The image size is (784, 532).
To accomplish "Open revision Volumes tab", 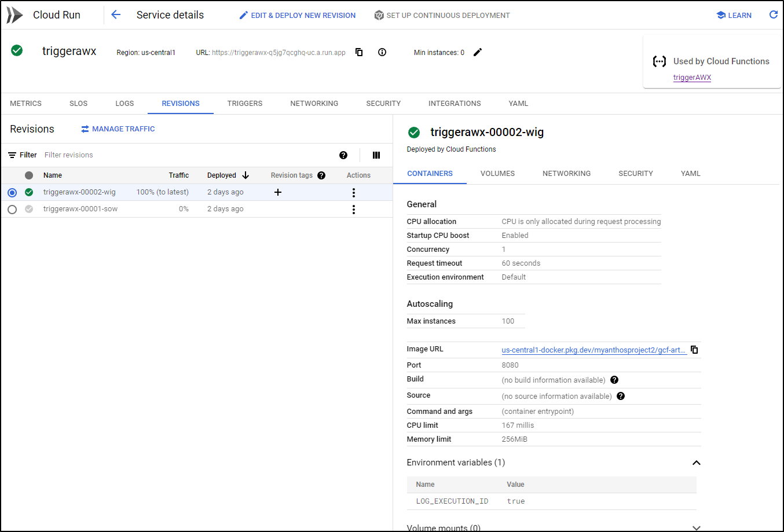I will tap(498, 174).
